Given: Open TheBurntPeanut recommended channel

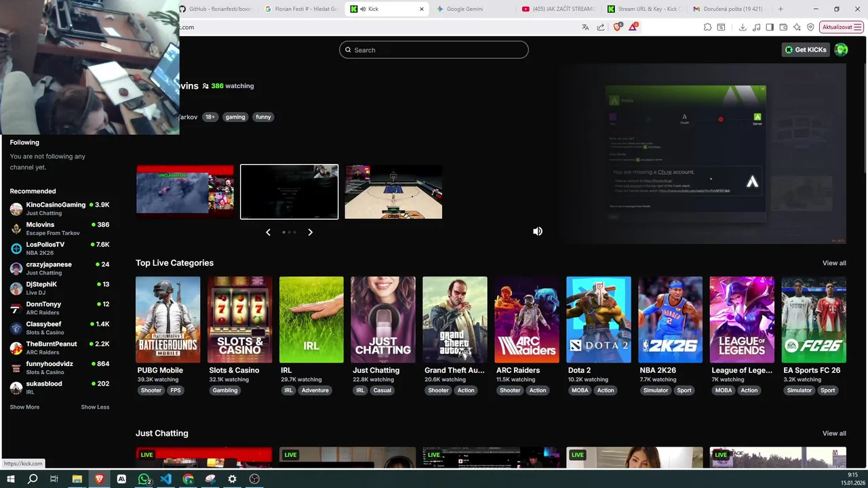Looking at the screenshot, I should tap(60, 348).
